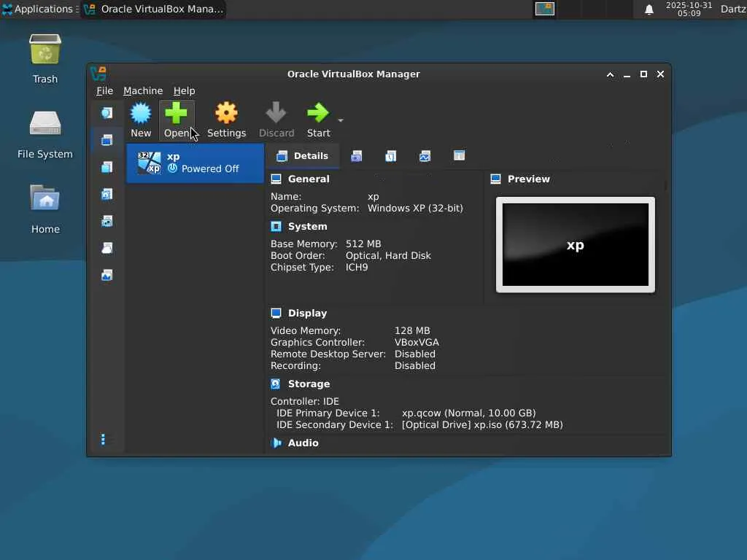This screenshot has height=560, width=747.
Task: Click the System chip icon
Action: [276, 227]
